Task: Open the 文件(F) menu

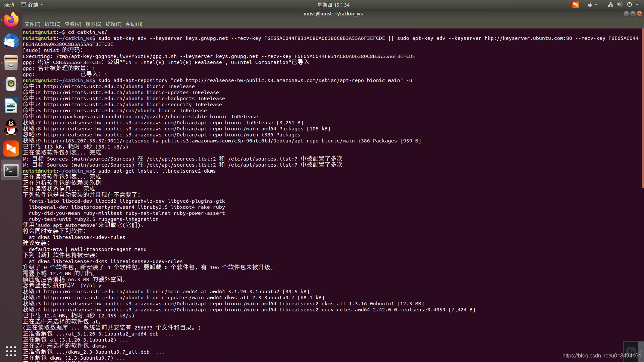Action: tap(32, 24)
